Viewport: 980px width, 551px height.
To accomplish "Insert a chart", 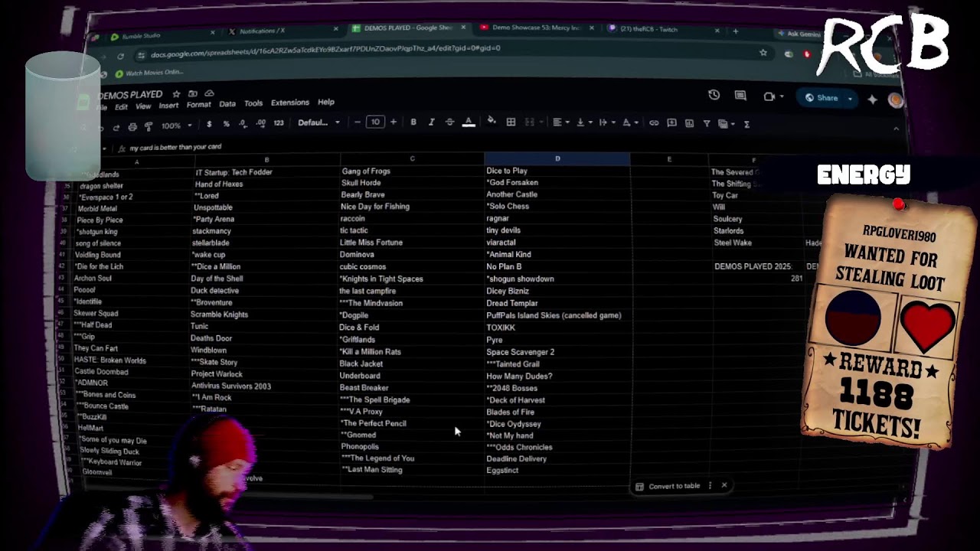I will point(689,123).
